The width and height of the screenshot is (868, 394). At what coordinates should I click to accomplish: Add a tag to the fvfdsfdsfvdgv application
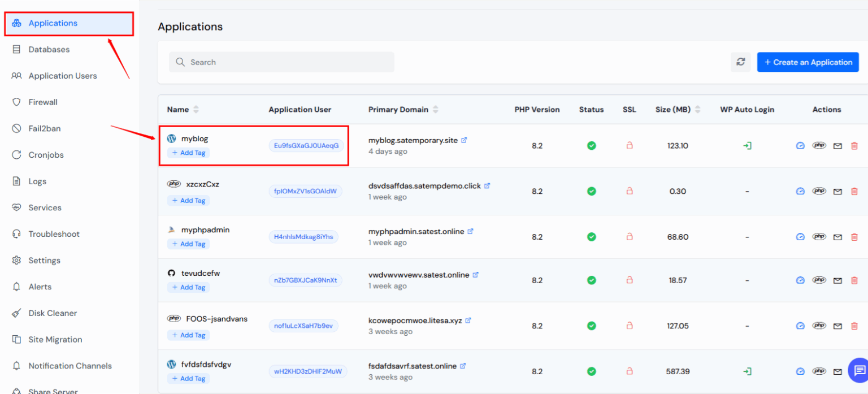[x=188, y=378]
